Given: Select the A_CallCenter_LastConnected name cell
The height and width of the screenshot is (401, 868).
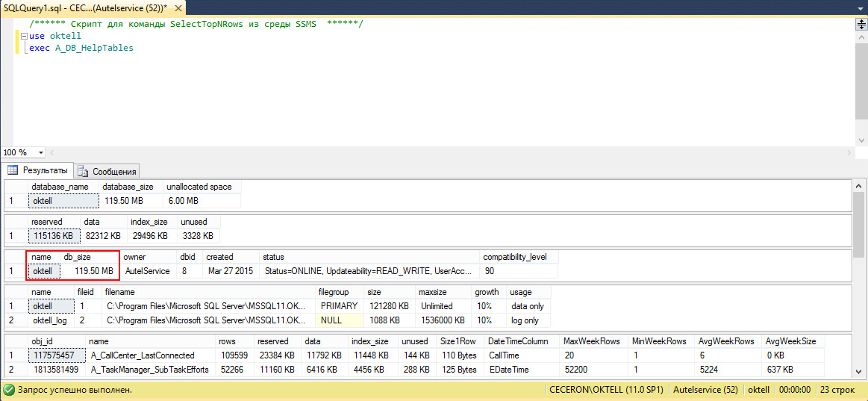Looking at the screenshot, I should pyautogui.click(x=142, y=355).
